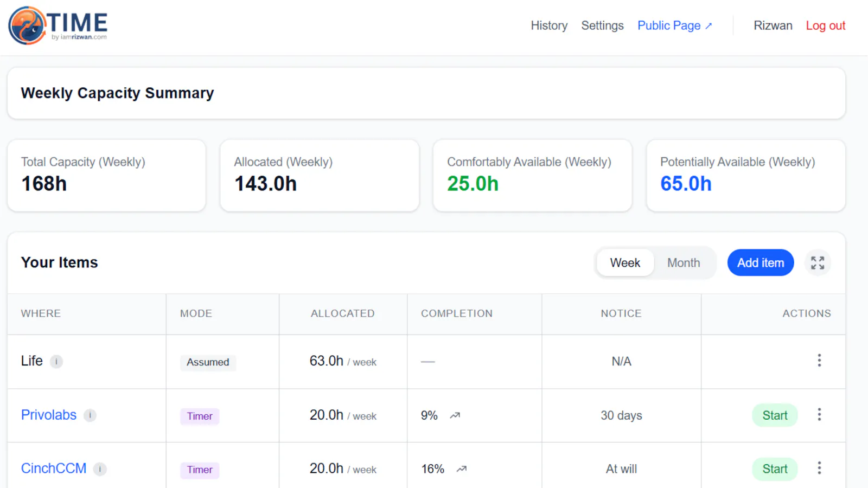
Task: Open the History page
Action: point(549,25)
